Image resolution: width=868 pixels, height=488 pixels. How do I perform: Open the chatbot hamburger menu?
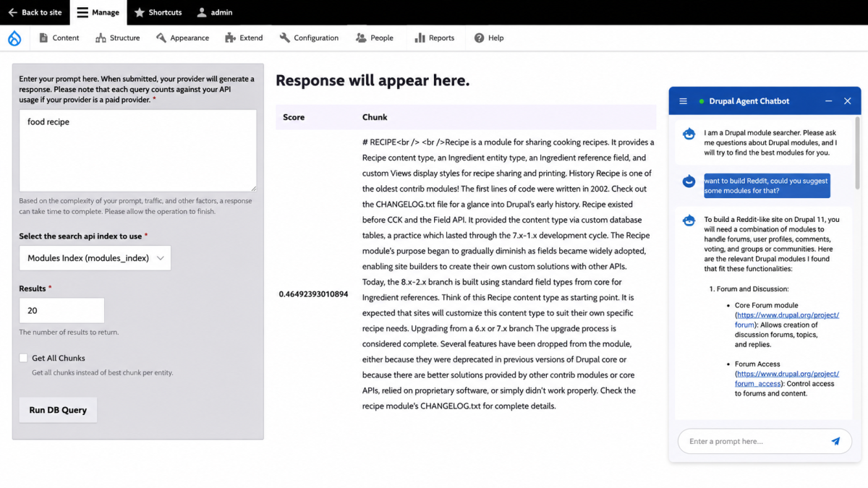click(x=683, y=101)
